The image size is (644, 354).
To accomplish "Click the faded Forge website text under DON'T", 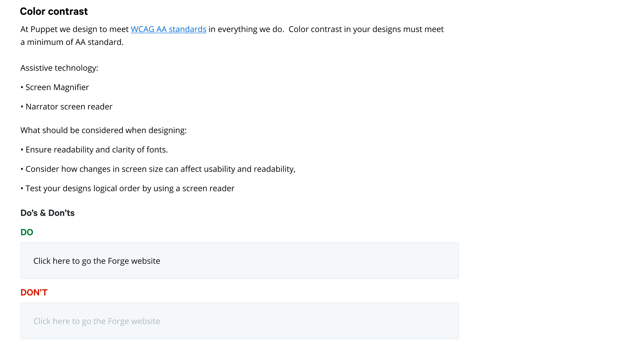I will (x=97, y=321).
